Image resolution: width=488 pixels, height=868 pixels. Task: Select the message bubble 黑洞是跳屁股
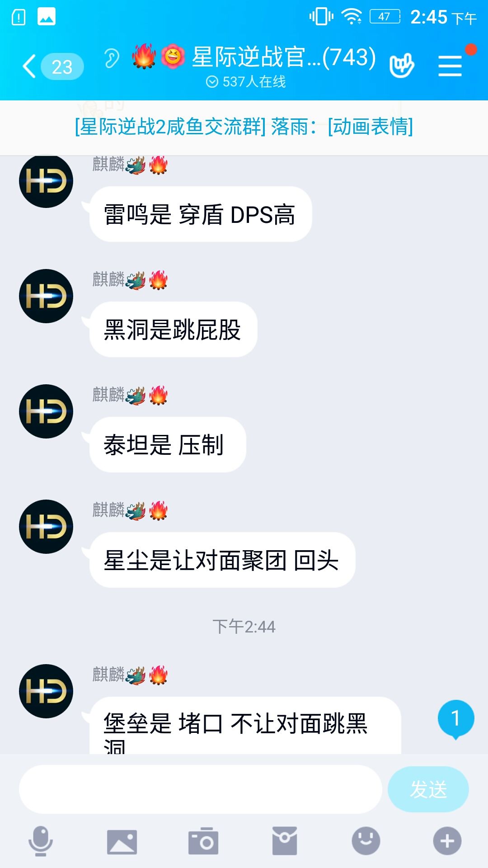(x=174, y=329)
